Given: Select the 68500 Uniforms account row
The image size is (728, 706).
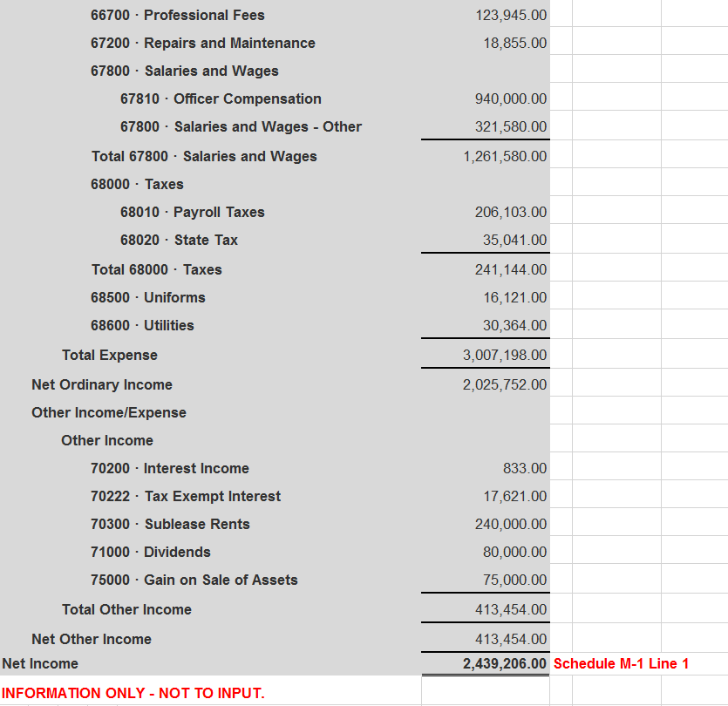Looking at the screenshot, I should pyautogui.click(x=147, y=297).
